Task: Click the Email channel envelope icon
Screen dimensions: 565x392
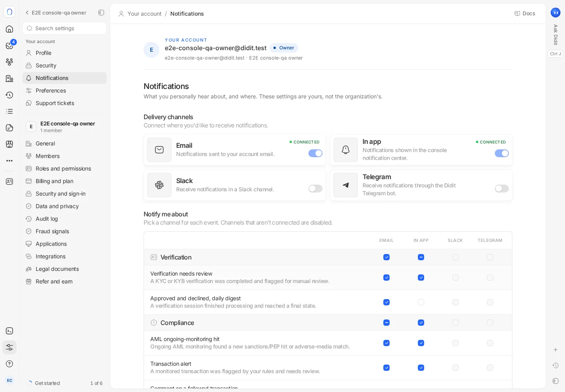Action: [x=159, y=150]
